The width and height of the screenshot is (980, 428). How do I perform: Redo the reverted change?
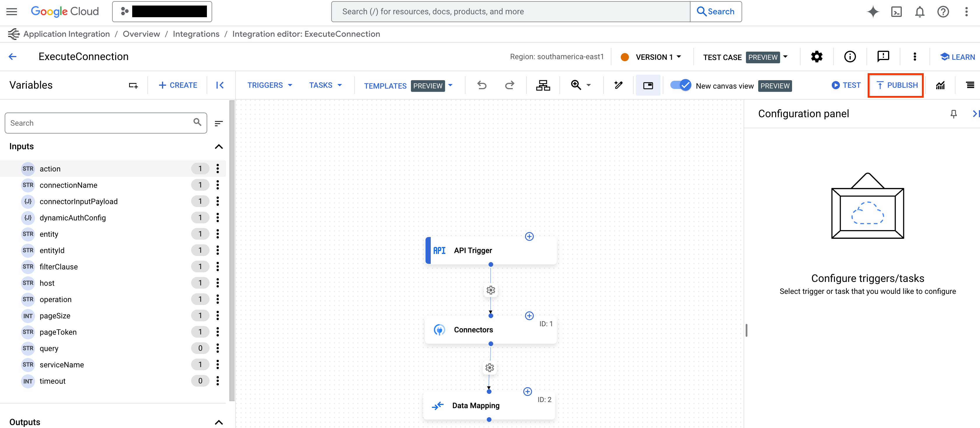pyautogui.click(x=510, y=85)
